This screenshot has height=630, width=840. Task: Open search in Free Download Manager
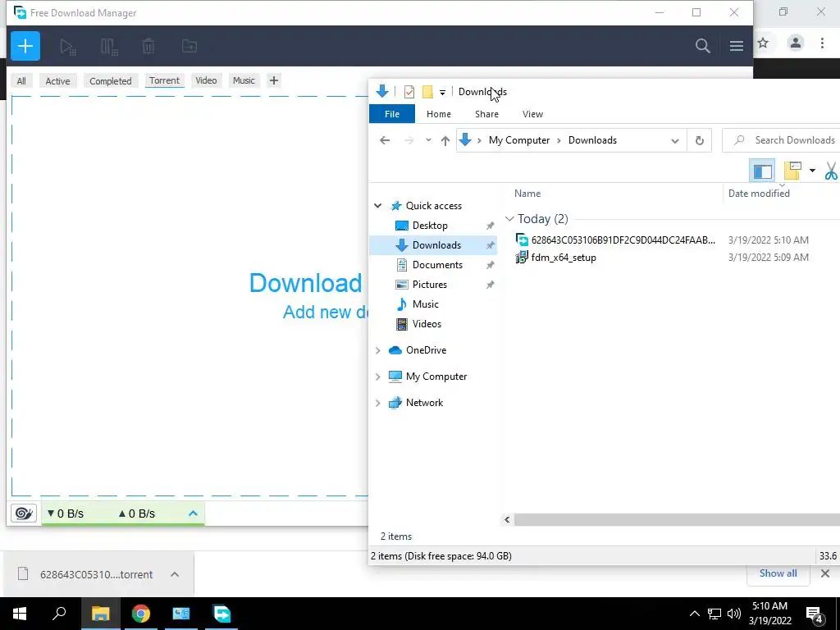702,46
